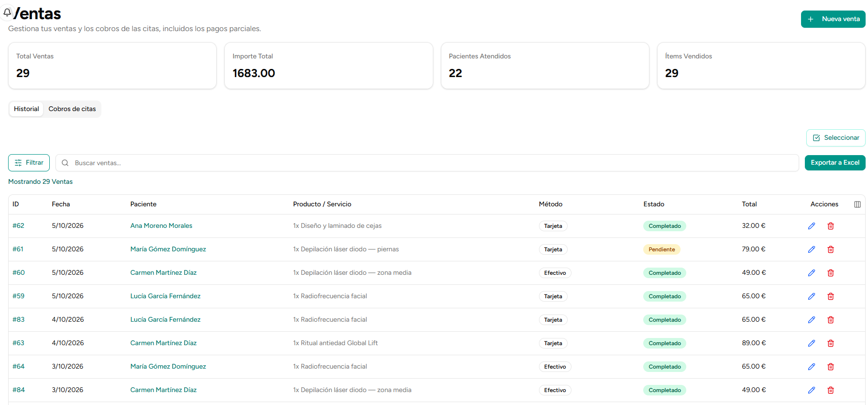Open Carmen Martínez Díaz in sale #60

click(164, 273)
